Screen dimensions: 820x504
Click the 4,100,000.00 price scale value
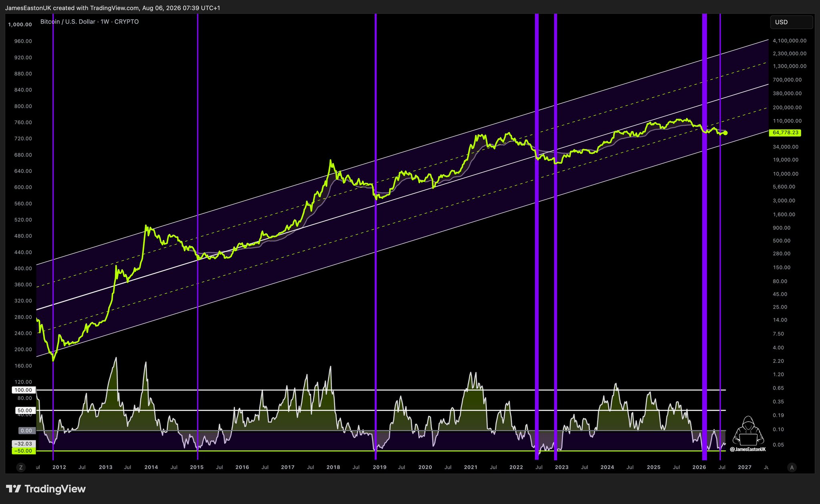click(x=790, y=41)
